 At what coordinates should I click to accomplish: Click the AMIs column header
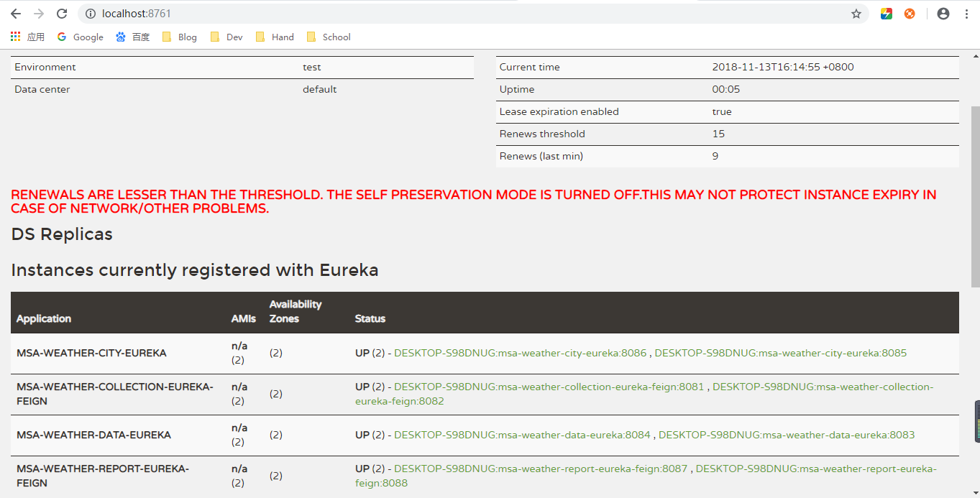(x=244, y=318)
